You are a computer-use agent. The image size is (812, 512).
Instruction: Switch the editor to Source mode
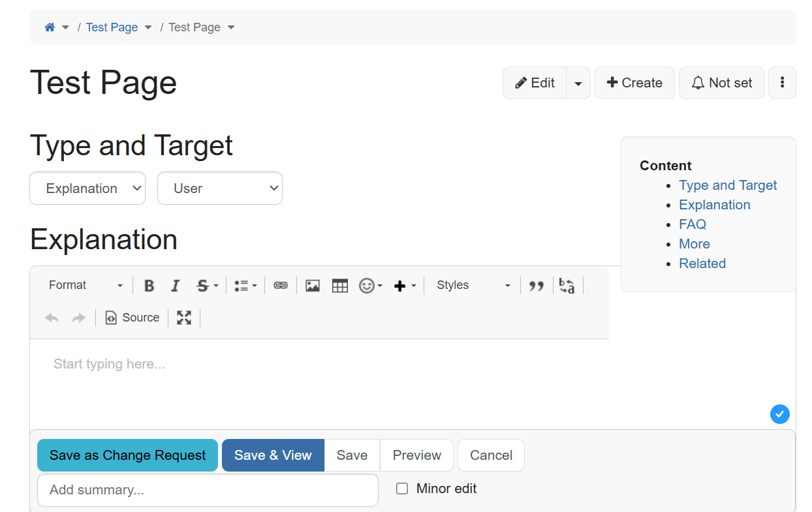(x=133, y=318)
